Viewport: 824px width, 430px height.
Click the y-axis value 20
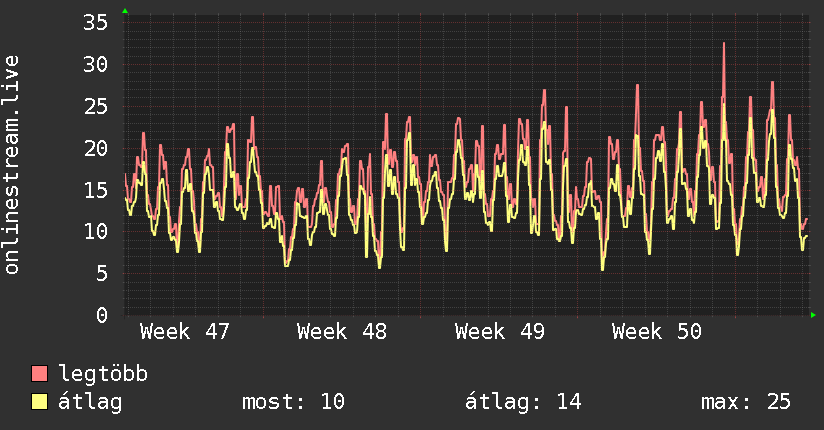point(96,148)
